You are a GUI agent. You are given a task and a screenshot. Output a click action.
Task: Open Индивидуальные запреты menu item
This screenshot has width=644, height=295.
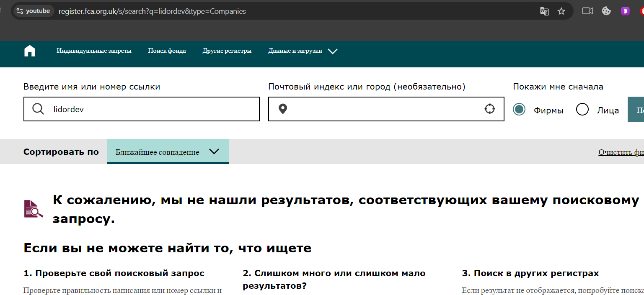(94, 51)
